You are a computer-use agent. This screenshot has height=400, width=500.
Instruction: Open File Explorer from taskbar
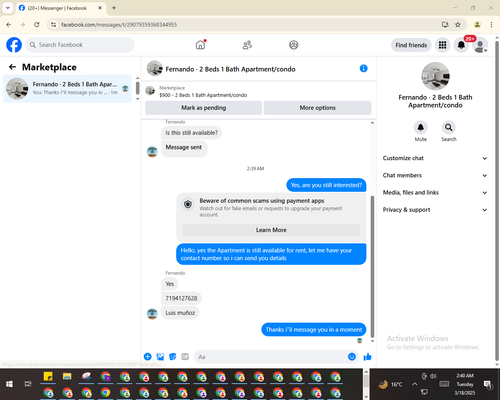pos(67,377)
